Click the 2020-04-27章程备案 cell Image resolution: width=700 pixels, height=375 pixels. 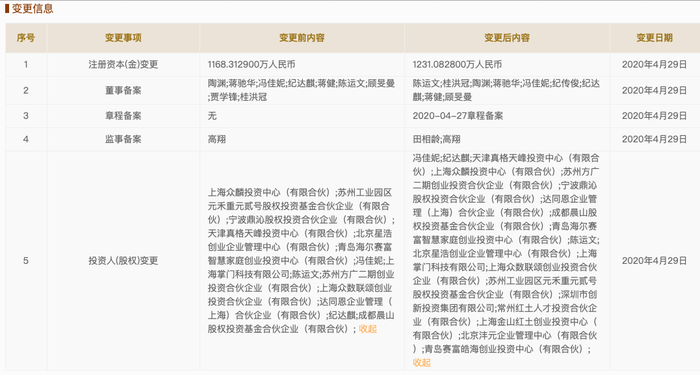pos(458,116)
